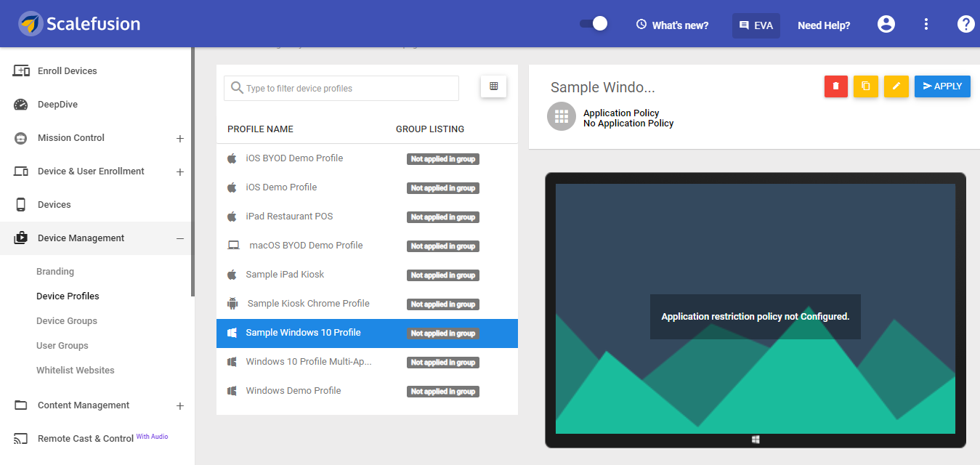The height and width of the screenshot is (465, 980).
Task: Click the filter device profiles search field
Action: (341, 88)
